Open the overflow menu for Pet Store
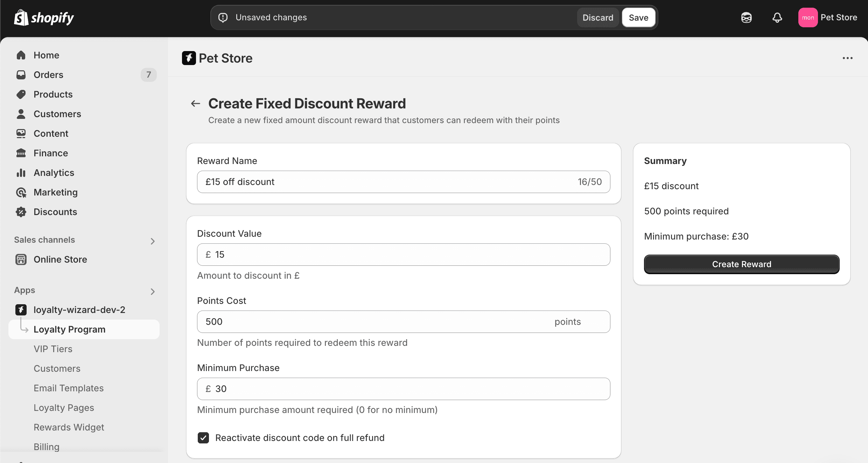 click(x=848, y=58)
